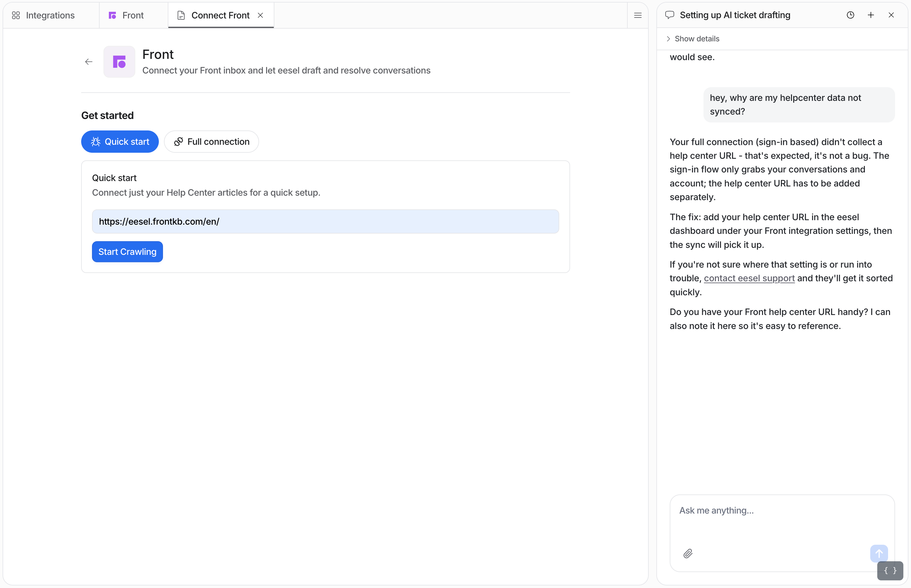Screen dimensions: 911x588
Task: Click the help center URL input field
Action: [325, 221]
